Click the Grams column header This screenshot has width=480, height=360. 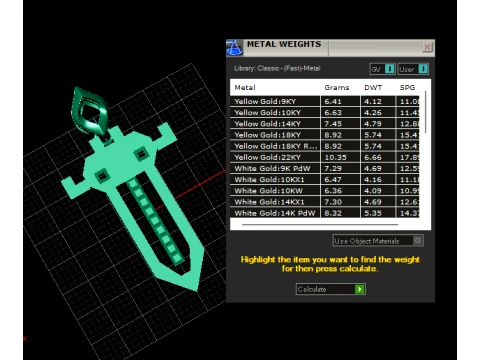pos(337,88)
